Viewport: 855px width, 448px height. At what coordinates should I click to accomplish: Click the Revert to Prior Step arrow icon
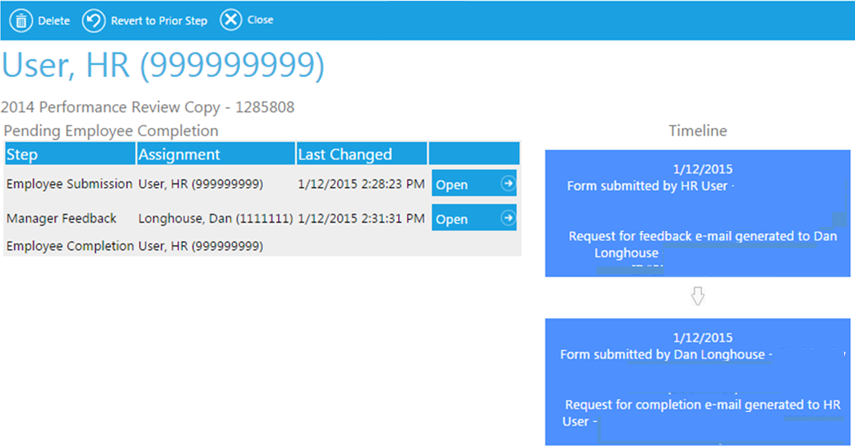pos(93,20)
